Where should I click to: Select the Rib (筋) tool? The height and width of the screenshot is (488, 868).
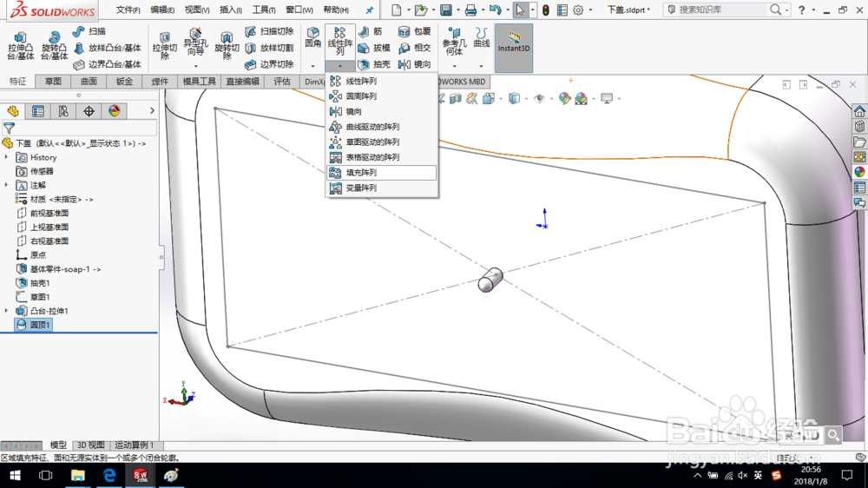point(371,31)
